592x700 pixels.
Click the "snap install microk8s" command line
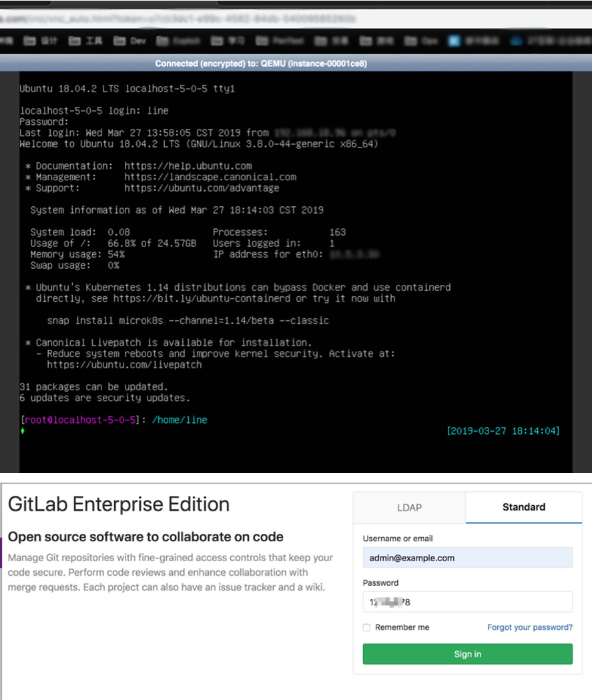[188, 320]
